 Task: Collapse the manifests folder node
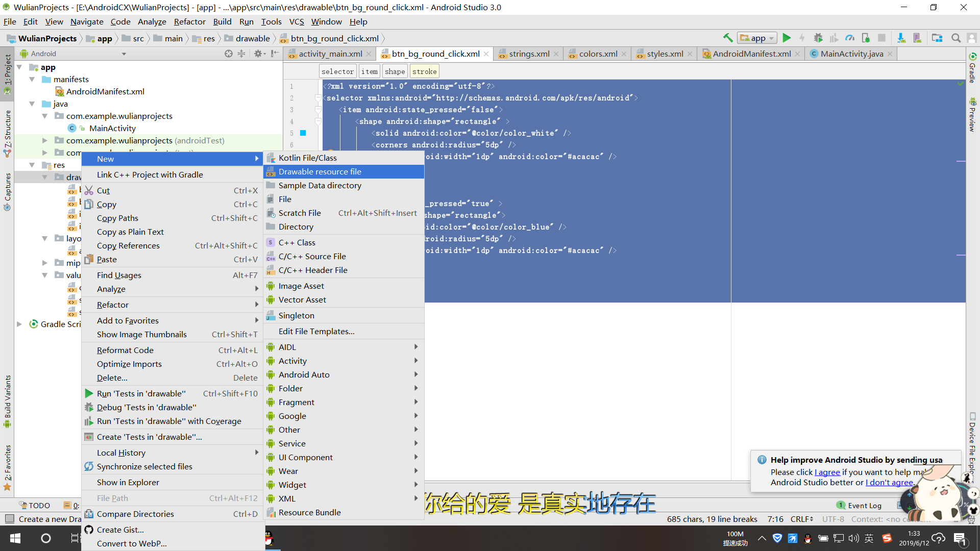click(32, 80)
